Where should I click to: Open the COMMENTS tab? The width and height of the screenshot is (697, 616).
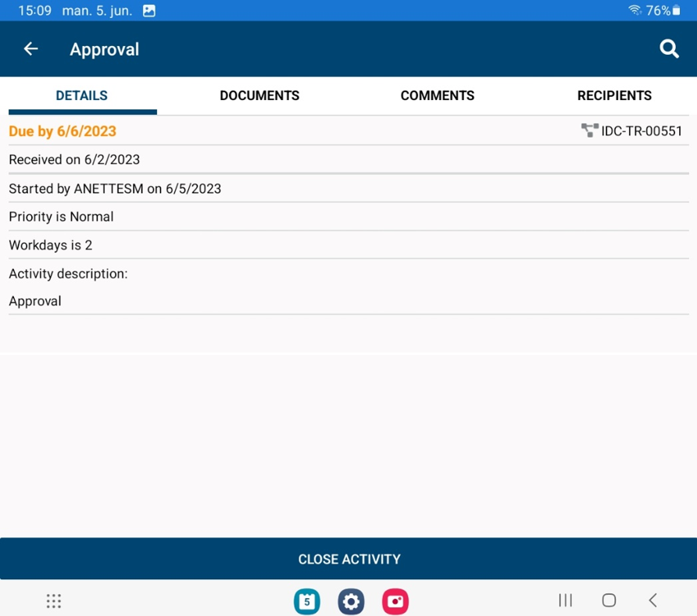click(437, 95)
